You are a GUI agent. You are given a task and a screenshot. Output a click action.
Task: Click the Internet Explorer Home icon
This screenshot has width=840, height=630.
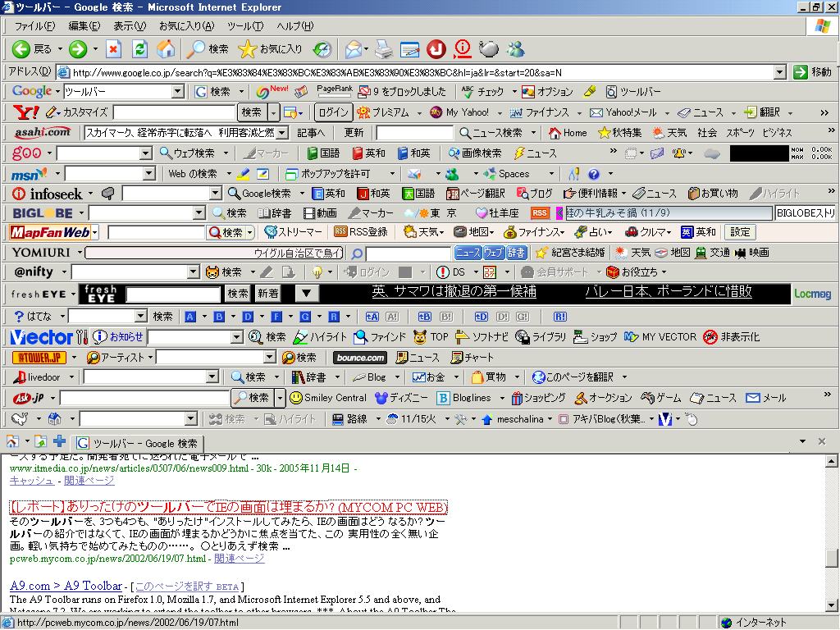(166, 49)
